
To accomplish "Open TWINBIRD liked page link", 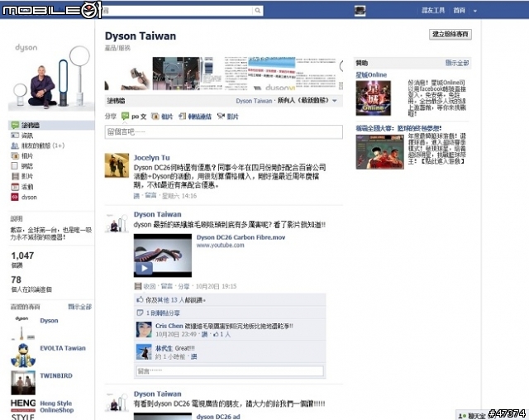I will tap(56, 375).
